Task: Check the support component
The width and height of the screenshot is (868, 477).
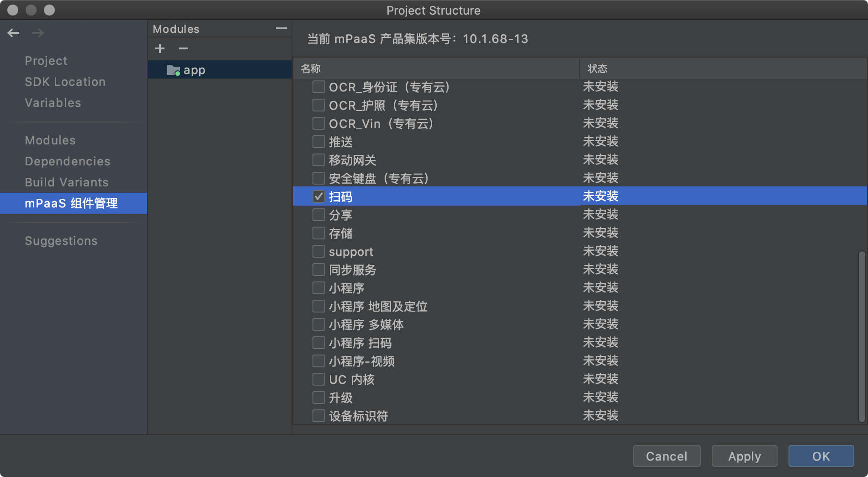Action: [x=318, y=251]
